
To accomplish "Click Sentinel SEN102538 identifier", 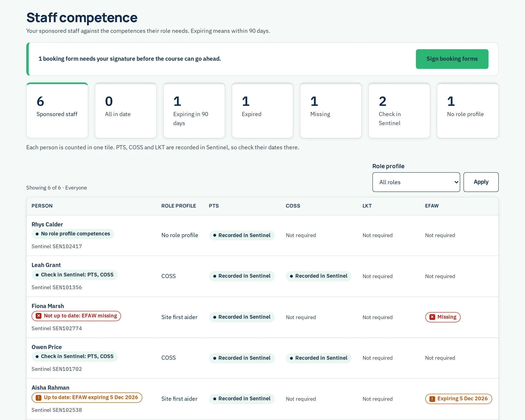I will tap(57, 410).
